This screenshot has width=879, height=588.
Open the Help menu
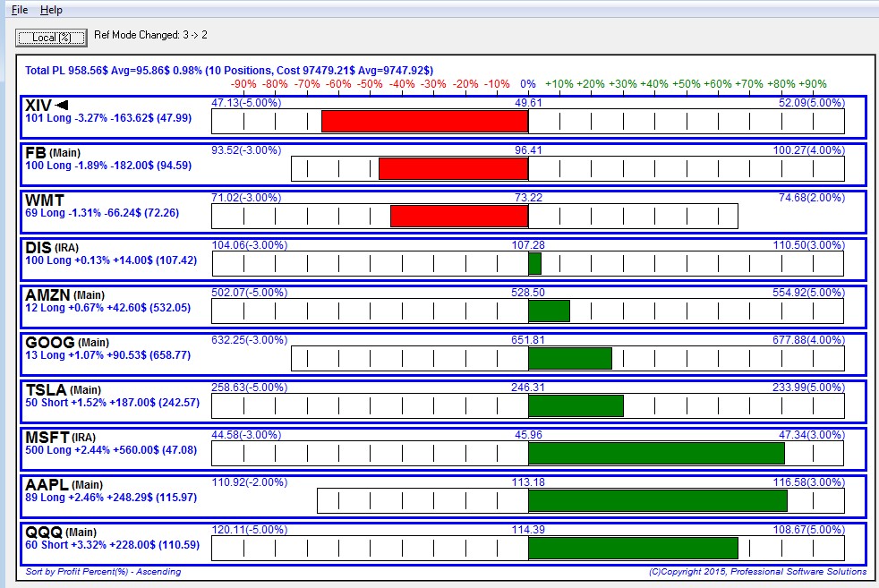pyautogui.click(x=51, y=10)
